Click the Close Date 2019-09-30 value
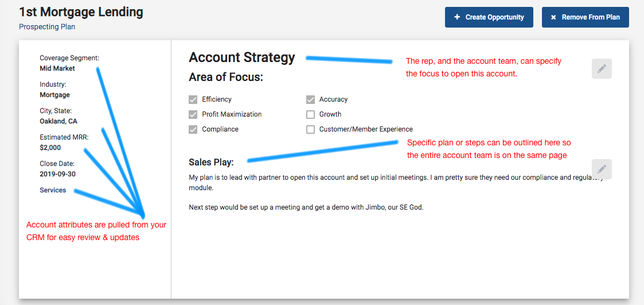This screenshot has width=644, height=305. pos(57,173)
